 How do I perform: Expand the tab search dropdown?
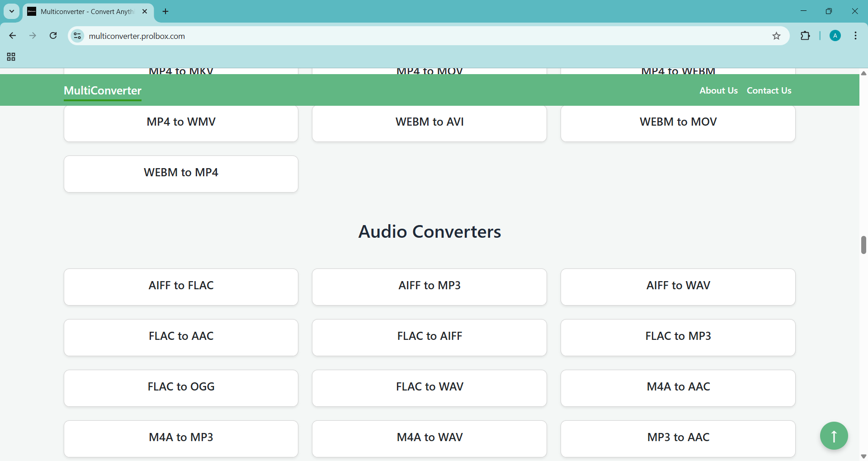pyautogui.click(x=12, y=12)
